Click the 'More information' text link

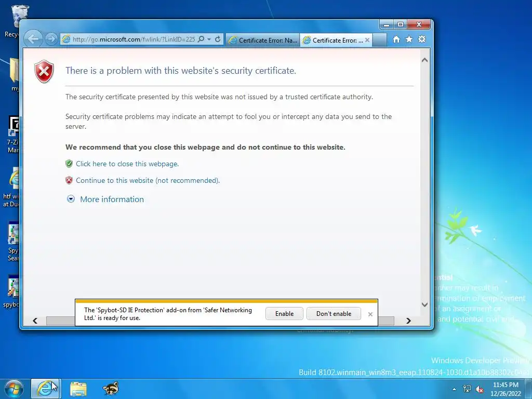pos(112,199)
